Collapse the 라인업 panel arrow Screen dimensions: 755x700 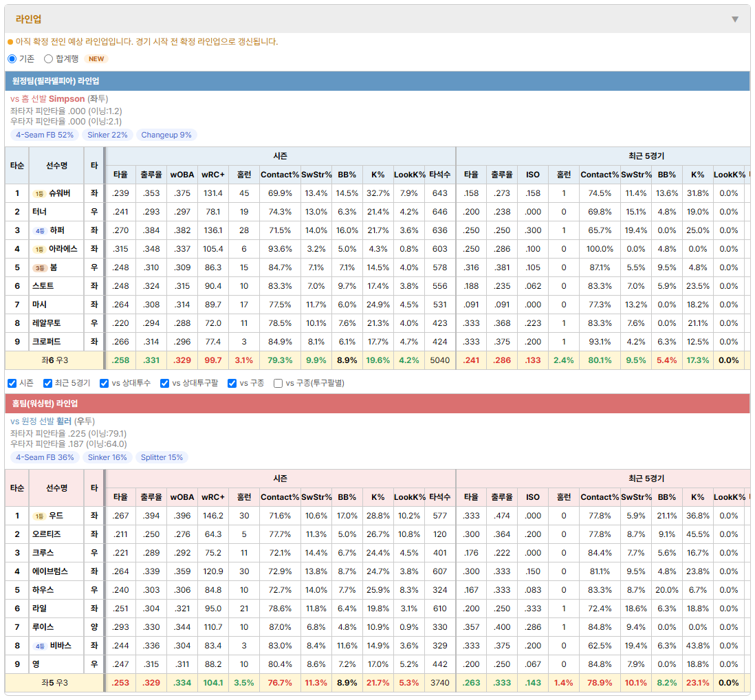(735, 19)
